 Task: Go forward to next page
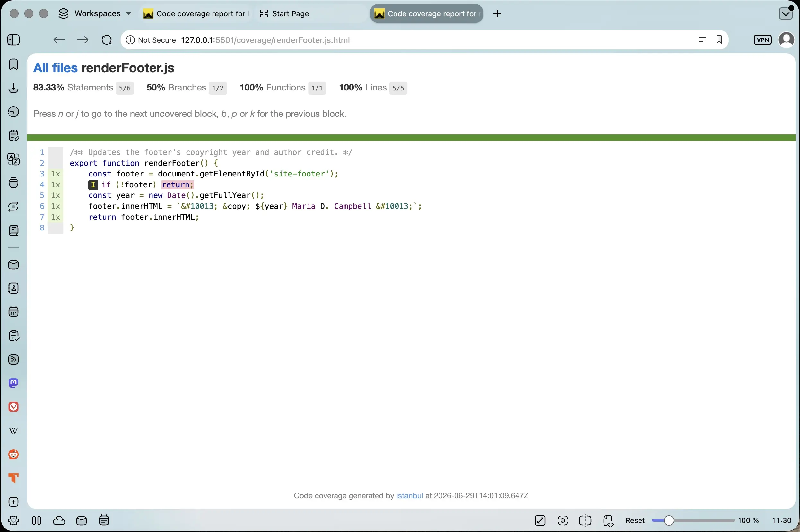pyautogui.click(x=83, y=40)
